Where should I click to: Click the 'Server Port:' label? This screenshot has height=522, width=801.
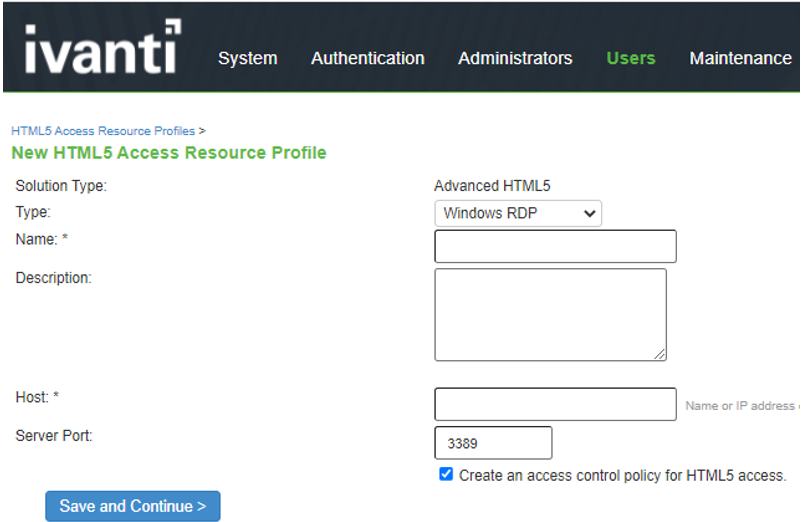54,436
